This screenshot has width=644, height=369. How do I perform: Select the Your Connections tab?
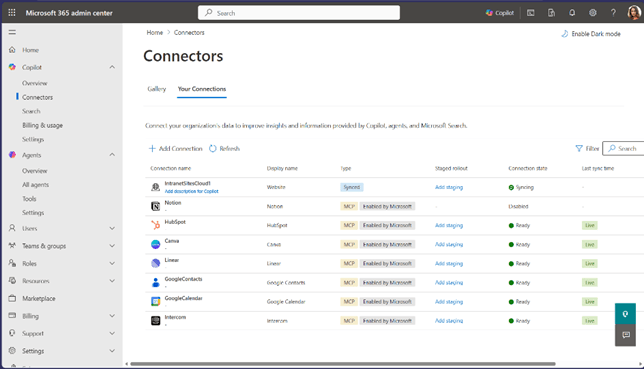(202, 89)
